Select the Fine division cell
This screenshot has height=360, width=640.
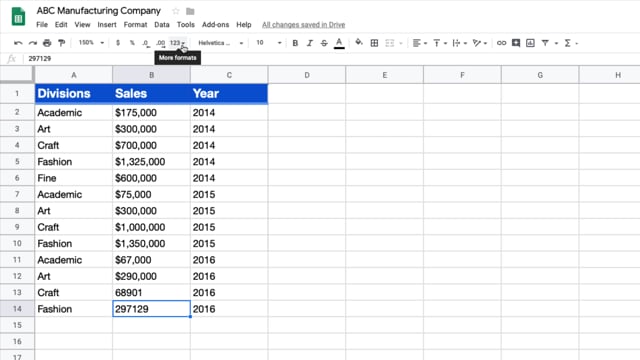pos(73,178)
